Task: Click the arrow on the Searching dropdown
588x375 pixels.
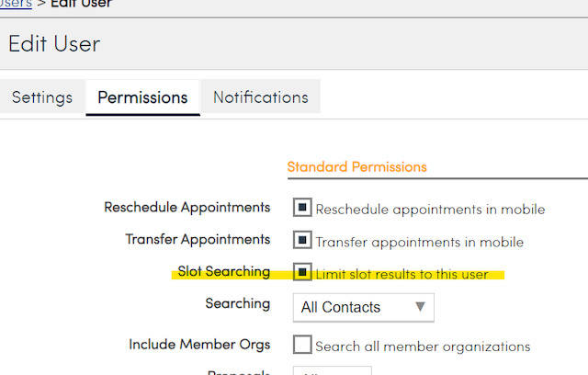Action: 420,307
